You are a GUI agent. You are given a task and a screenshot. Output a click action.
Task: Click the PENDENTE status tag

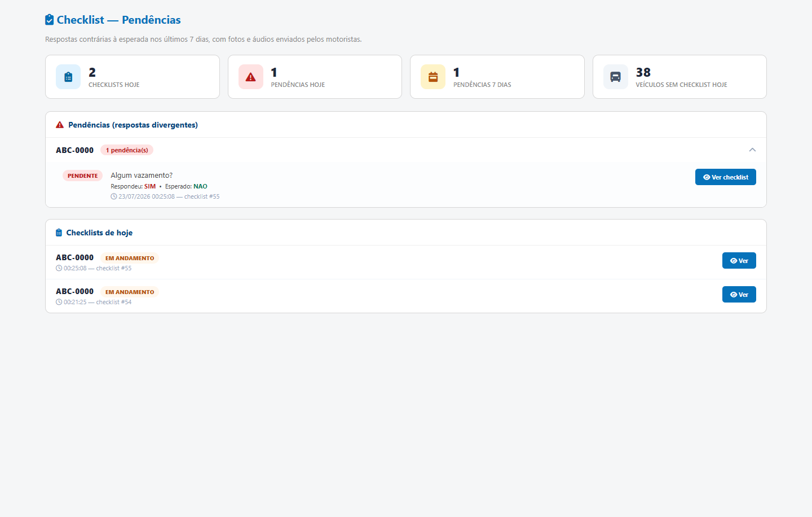click(82, 176)
